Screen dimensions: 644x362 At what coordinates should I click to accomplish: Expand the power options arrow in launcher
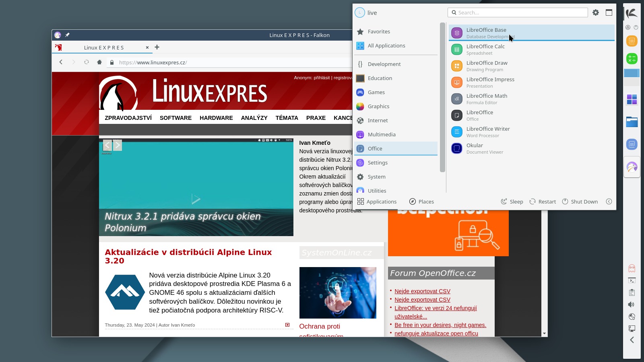609,202
